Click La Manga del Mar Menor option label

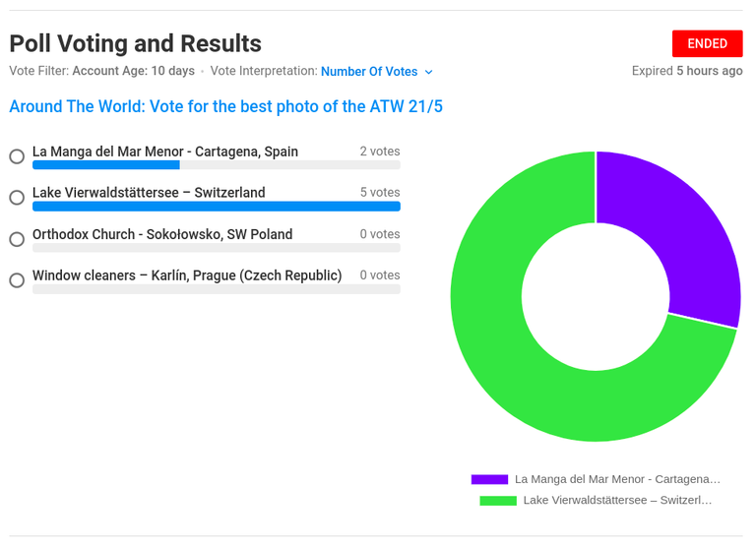point(165,152)
